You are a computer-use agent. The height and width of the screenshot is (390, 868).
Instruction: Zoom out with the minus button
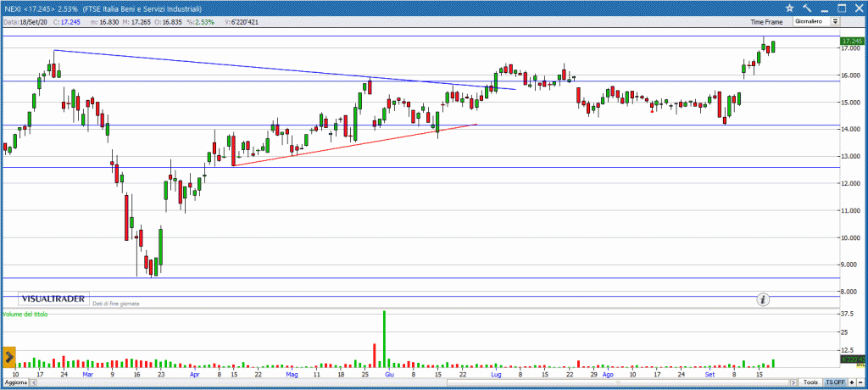point(860,383)
